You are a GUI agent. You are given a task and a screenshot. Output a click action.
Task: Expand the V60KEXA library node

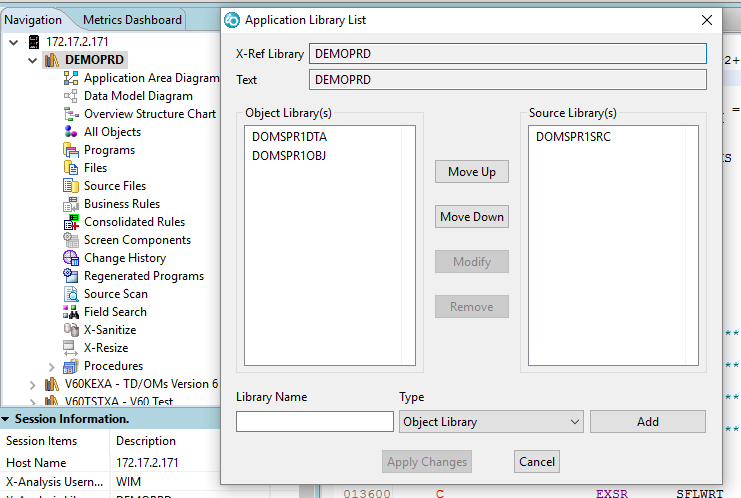point(33,384)
